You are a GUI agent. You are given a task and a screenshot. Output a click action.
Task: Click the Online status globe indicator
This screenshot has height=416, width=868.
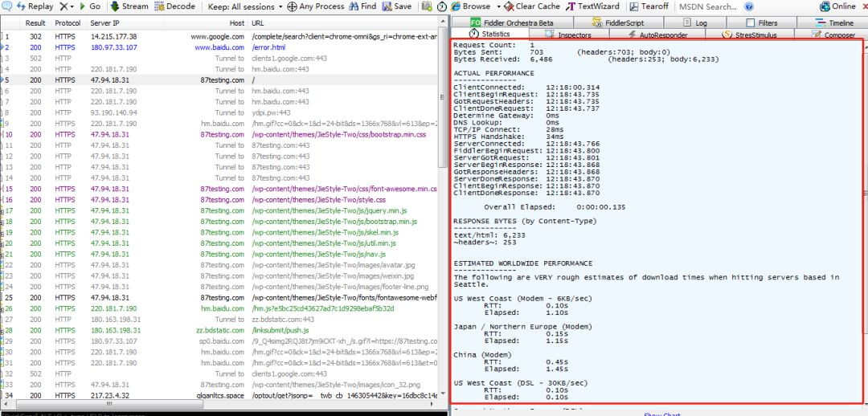(837, 6)
